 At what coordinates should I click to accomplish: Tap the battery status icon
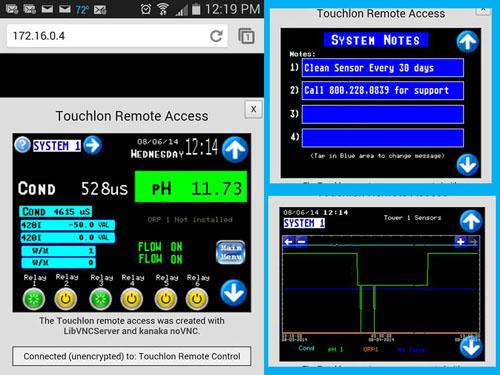click(x=196, y=9)
